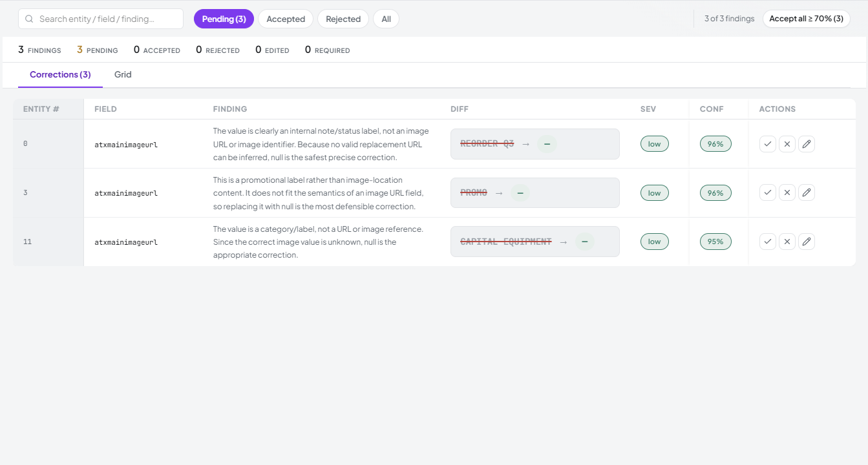
Task: Click atxmainimageurl field in entity 3 row
Action: point(126,193)
